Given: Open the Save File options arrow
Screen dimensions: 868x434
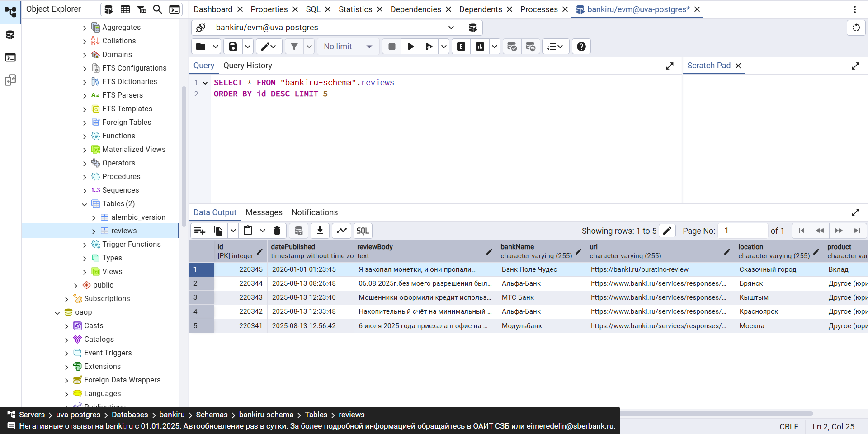Looking at the screenshot, I should (248, 47).
